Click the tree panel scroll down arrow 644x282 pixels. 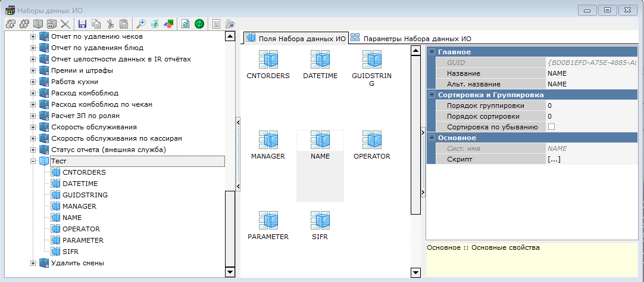coord(230,272)
